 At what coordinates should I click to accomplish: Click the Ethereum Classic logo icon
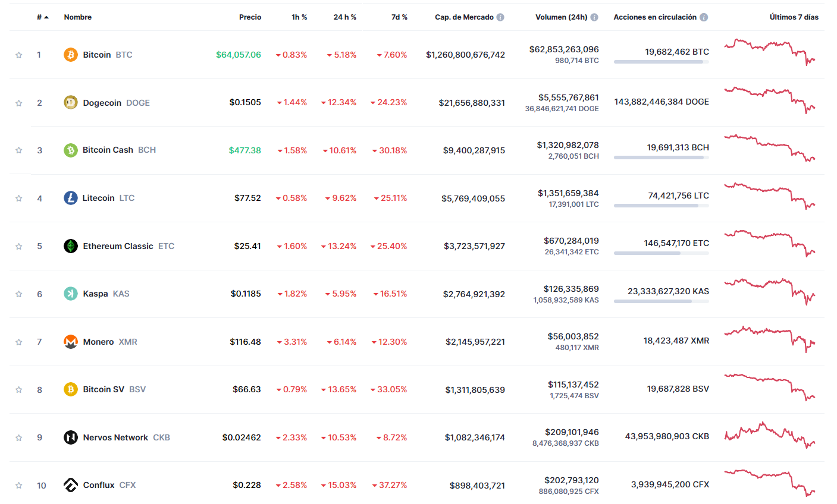click(71, 246)
